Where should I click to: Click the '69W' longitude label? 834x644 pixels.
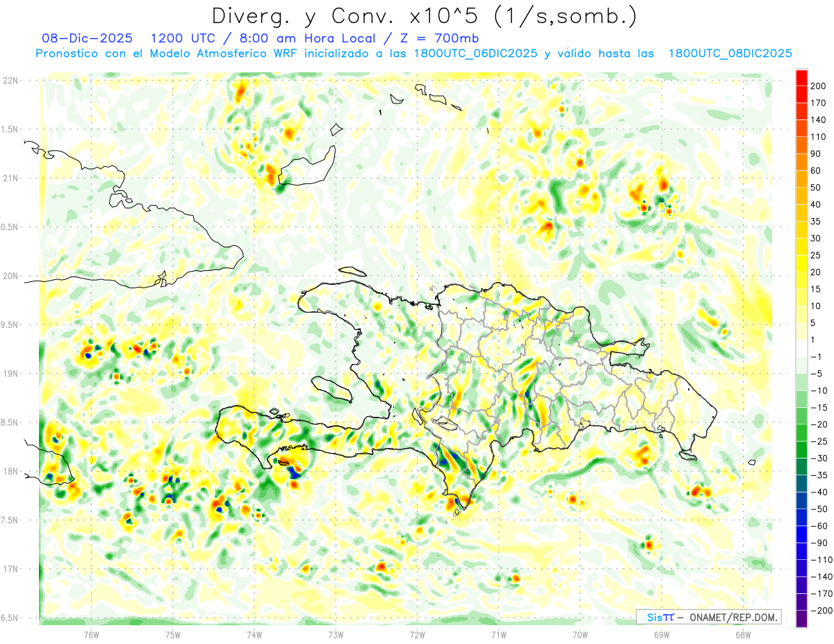(662, 634)
